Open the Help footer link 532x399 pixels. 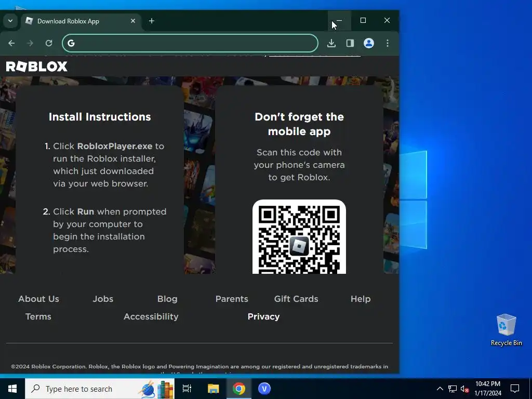pyautogui.click(x=361, y=299)
